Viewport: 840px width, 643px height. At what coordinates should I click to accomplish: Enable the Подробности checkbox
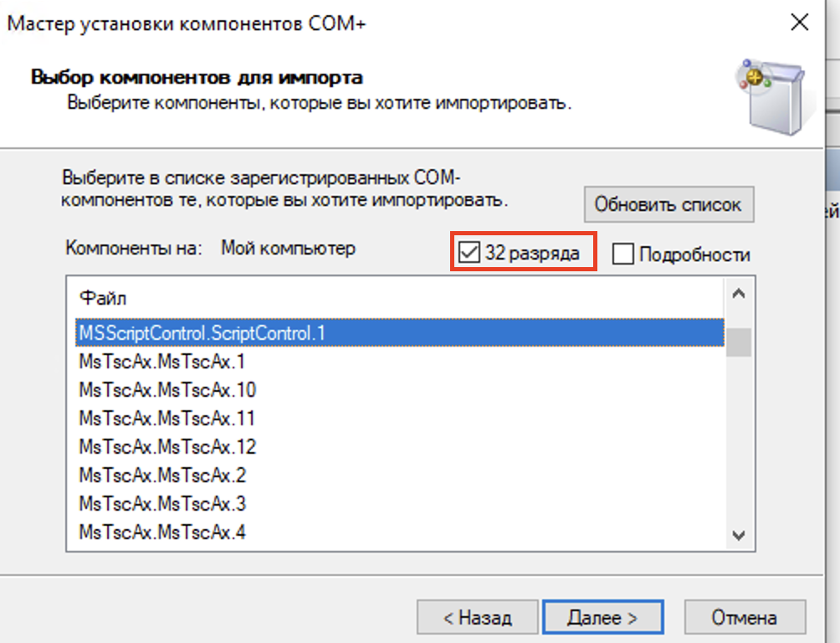(623, 255)
